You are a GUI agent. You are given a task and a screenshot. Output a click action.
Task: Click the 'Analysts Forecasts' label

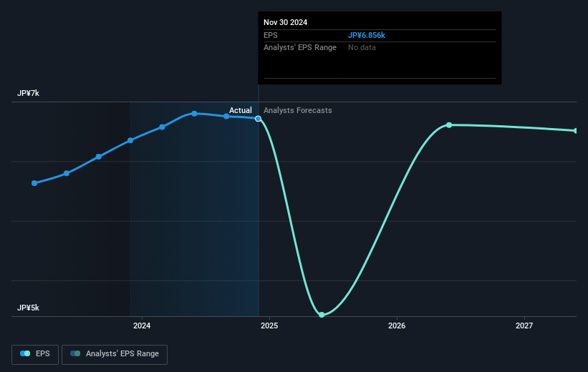298,110
